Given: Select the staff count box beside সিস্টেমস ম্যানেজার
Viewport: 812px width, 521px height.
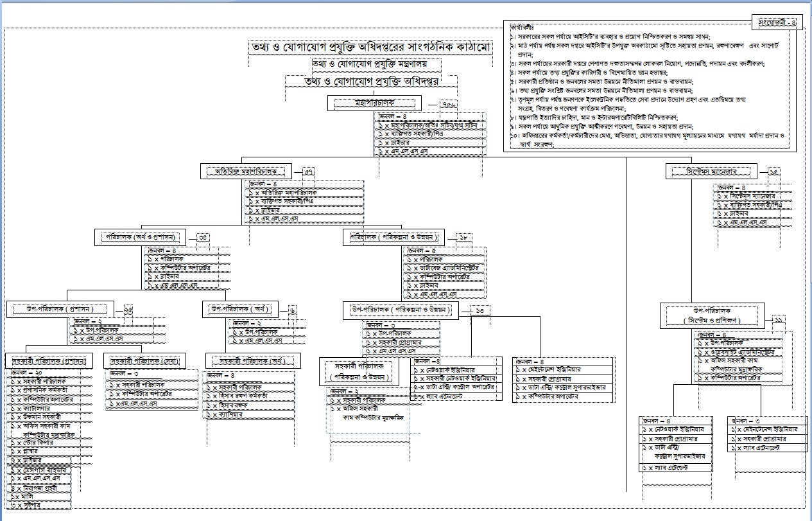Looking at the screenshot, I should tap(774, 172).
